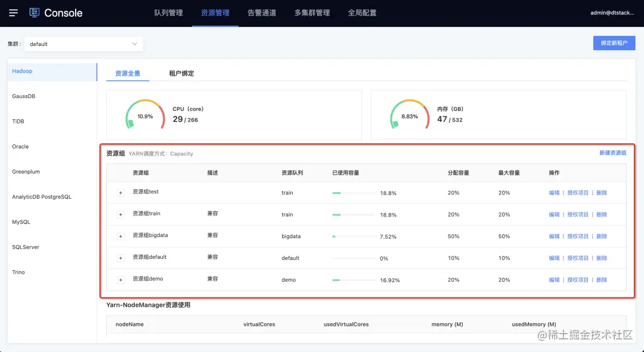Image resolution: width=644 pixels, height=352 pixels.
Task: Click the 新建资源组 link
Action: click(x=613, y=153)
